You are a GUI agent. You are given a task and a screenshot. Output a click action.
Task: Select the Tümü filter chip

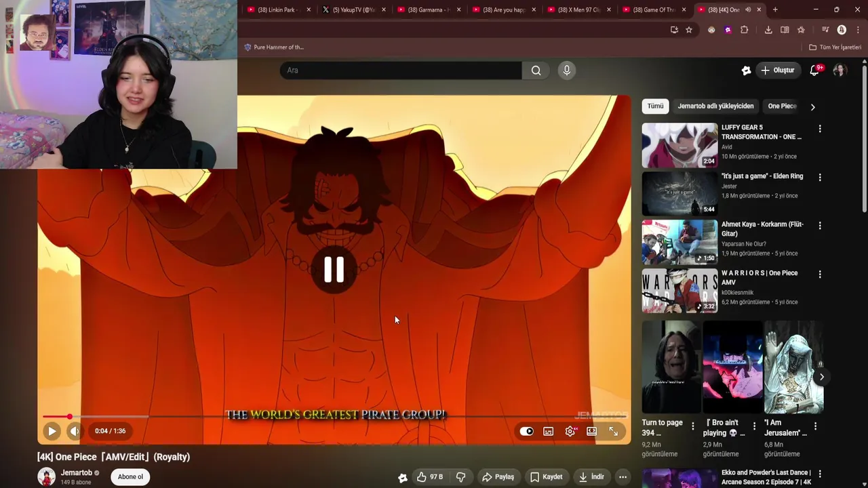[x=655, y=106]
